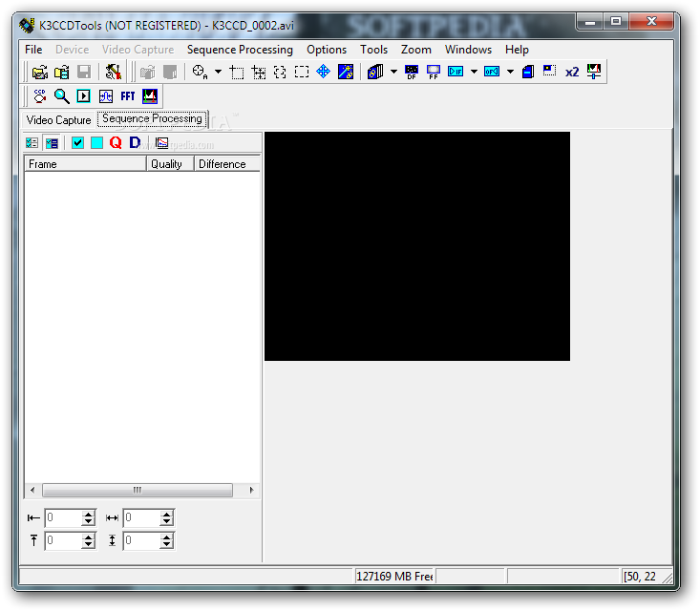
Task: Decrease the width spinner value
Action: coord(167,522)
